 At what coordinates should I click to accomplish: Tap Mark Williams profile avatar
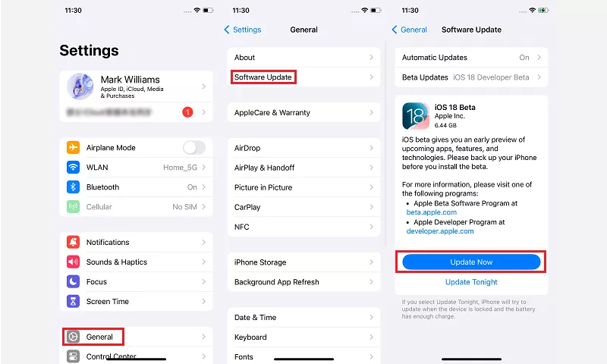(80, 86)
